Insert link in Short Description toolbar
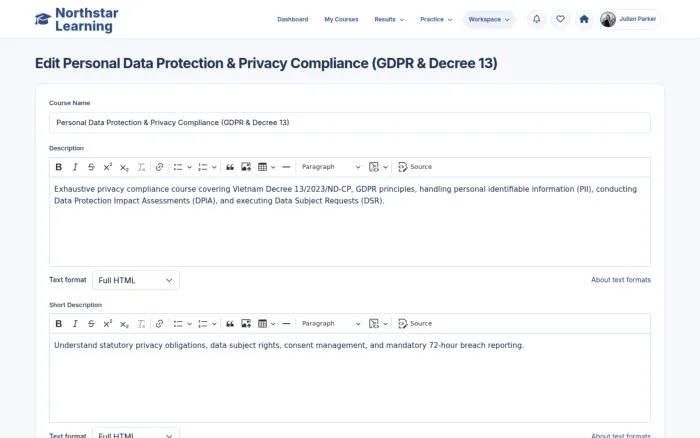 click(x=159, y=324)
